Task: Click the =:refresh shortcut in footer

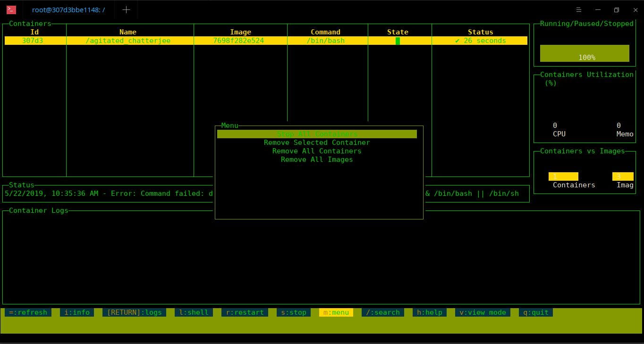Action: tap(28, 312)
